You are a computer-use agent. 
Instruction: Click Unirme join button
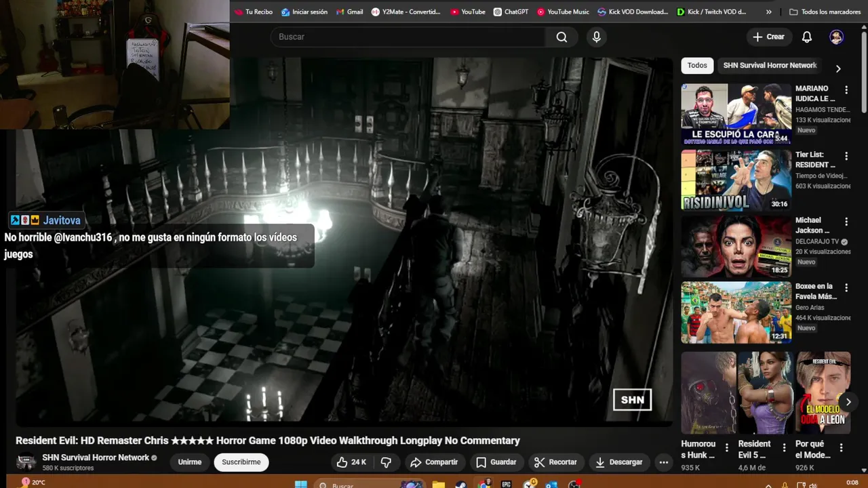point(190,462)
